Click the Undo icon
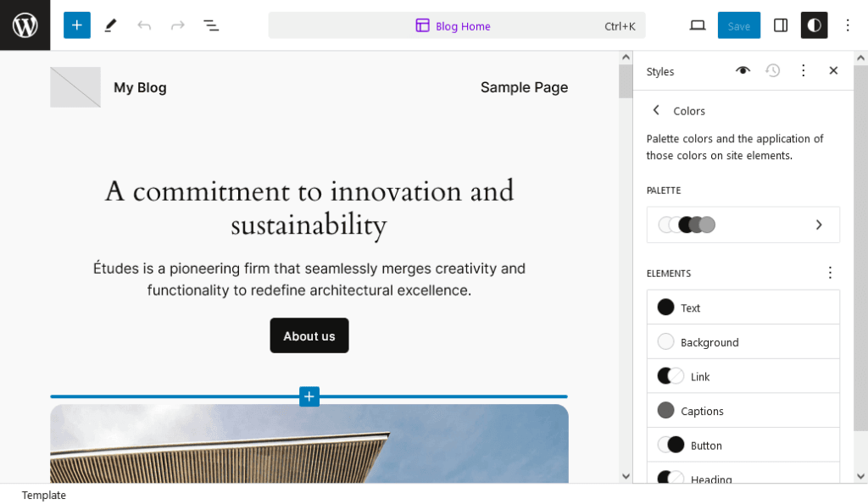Viewport: 868px width, 504px height. pyautogui.click(x=144, y=25)
